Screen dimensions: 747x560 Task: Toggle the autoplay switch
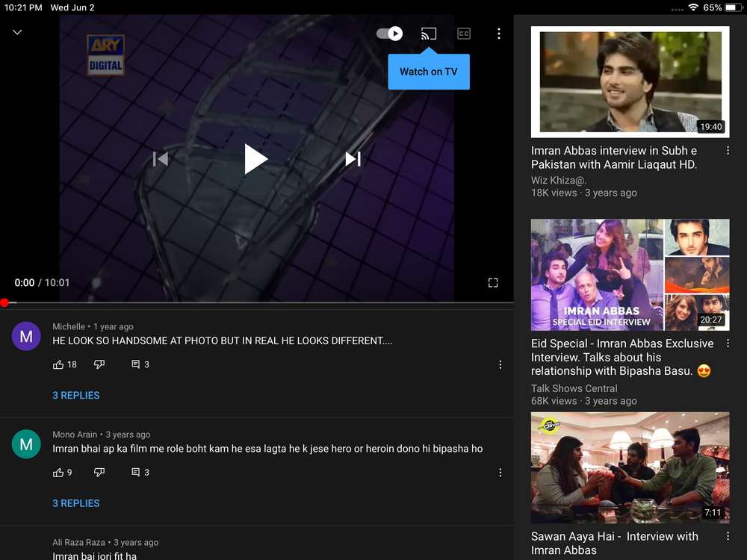(389, 34)
